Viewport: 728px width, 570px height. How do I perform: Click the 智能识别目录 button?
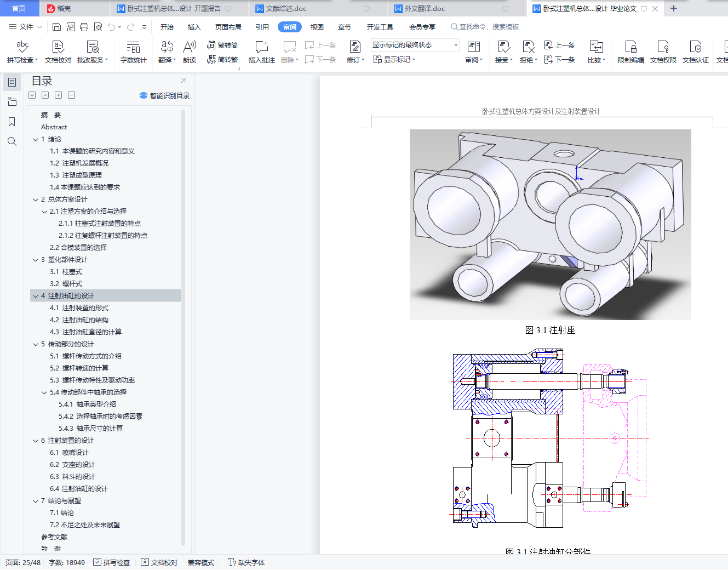pos(165,95)
